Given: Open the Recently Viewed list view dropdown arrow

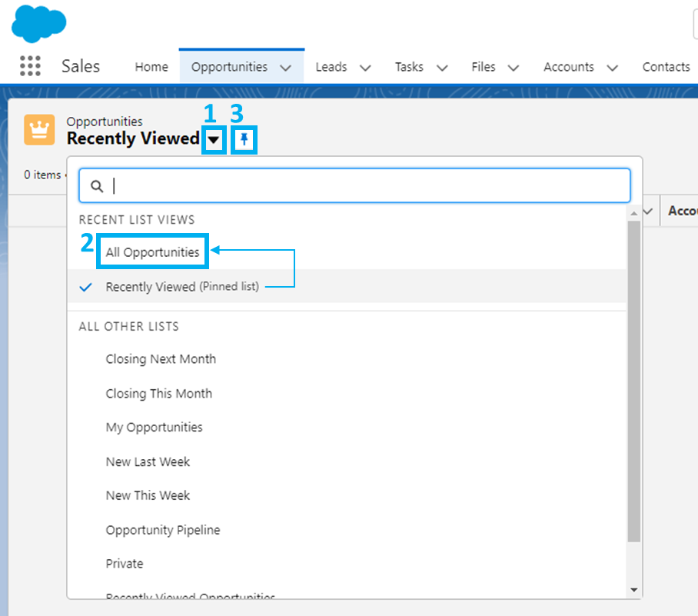Looking at the screenshot, I should tap(214, 140).
